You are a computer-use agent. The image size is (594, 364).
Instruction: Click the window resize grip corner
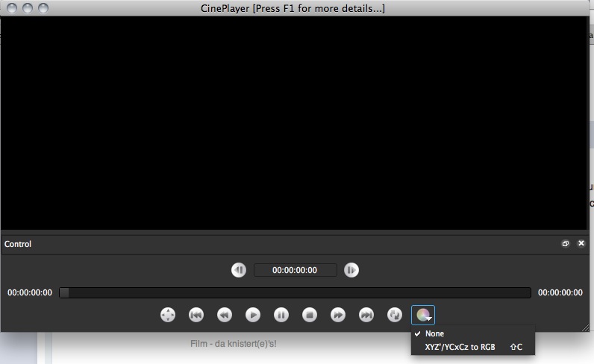tap(586, 327)
